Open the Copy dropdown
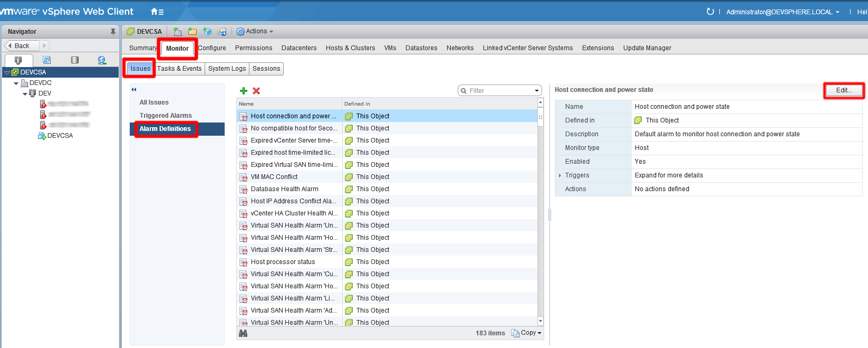Screen dimensions: 868x348 (526, 333)
